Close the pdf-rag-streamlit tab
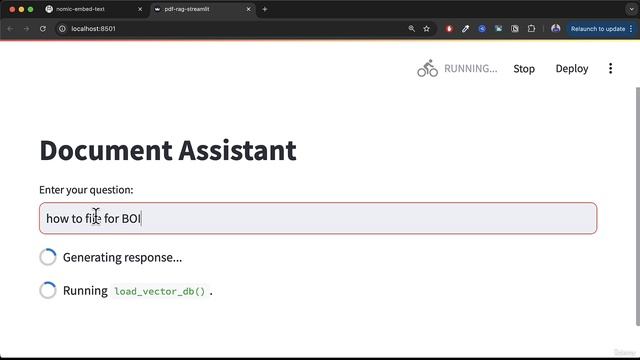The width and height of the screenshot is (640, 360). click(249, 9)
